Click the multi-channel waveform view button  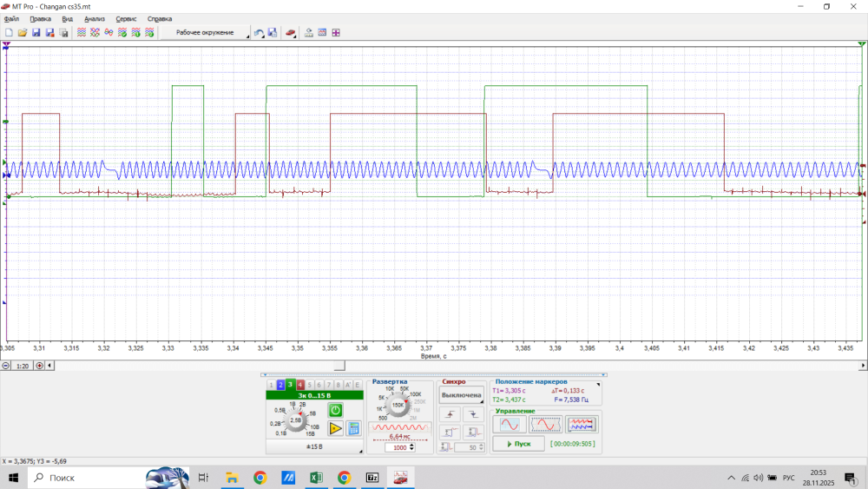tap(582, 425)
